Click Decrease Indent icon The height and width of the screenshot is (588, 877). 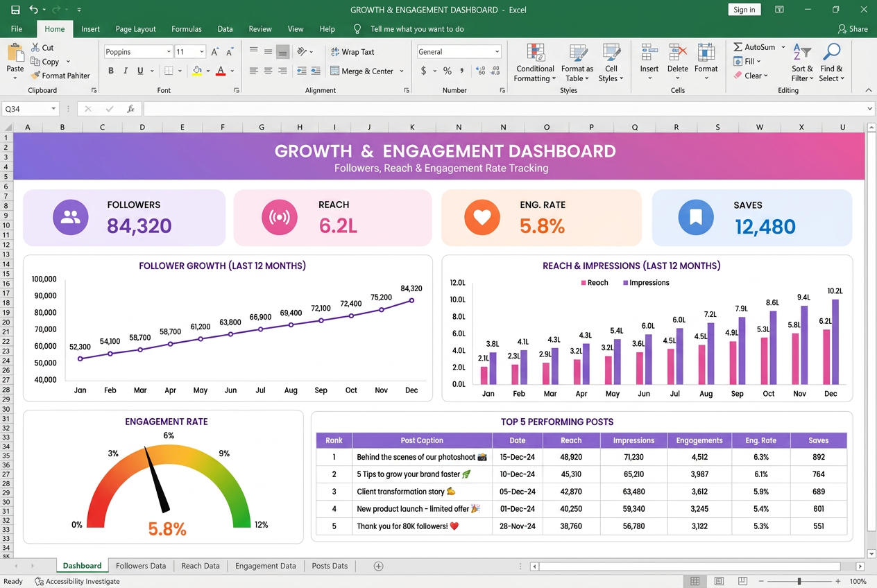tap(301, 71)
